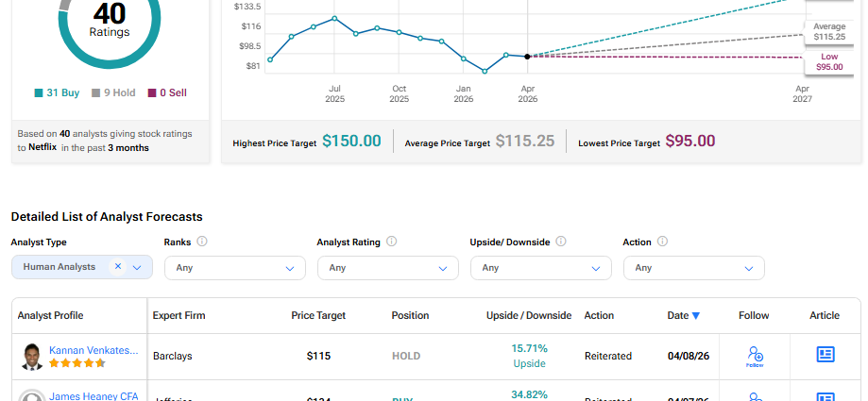This screenshot has width=868, height=401.
Task: Click the teal Buy legend swatch
Action: [38, 93]
